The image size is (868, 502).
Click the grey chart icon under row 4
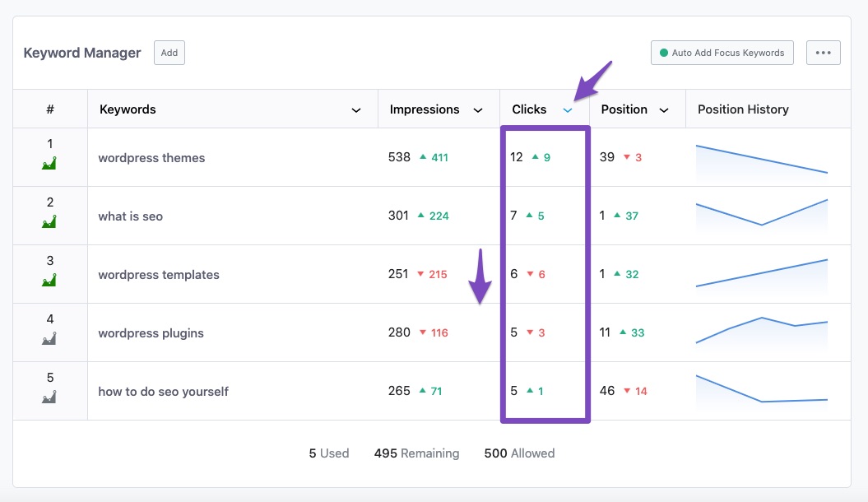(x=49, y=339)
